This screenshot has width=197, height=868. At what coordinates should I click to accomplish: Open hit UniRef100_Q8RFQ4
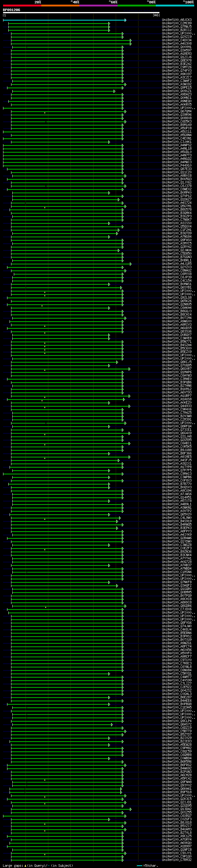coord(177,426)
